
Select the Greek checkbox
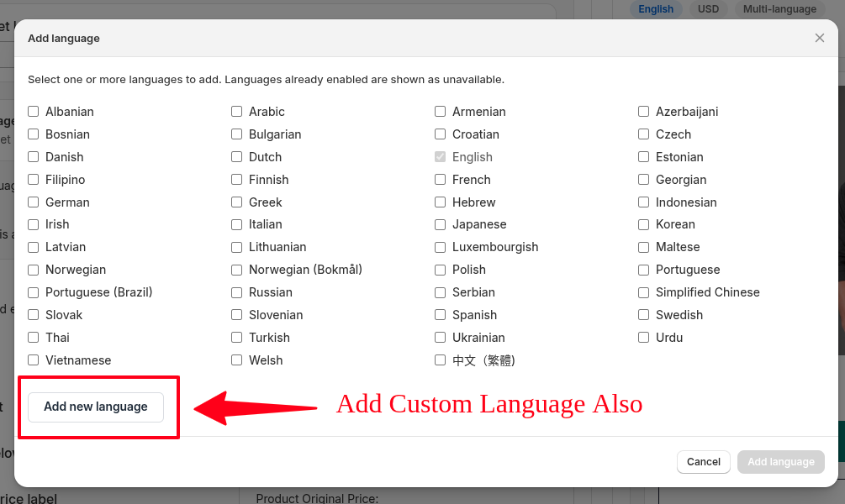coord(236,202)
